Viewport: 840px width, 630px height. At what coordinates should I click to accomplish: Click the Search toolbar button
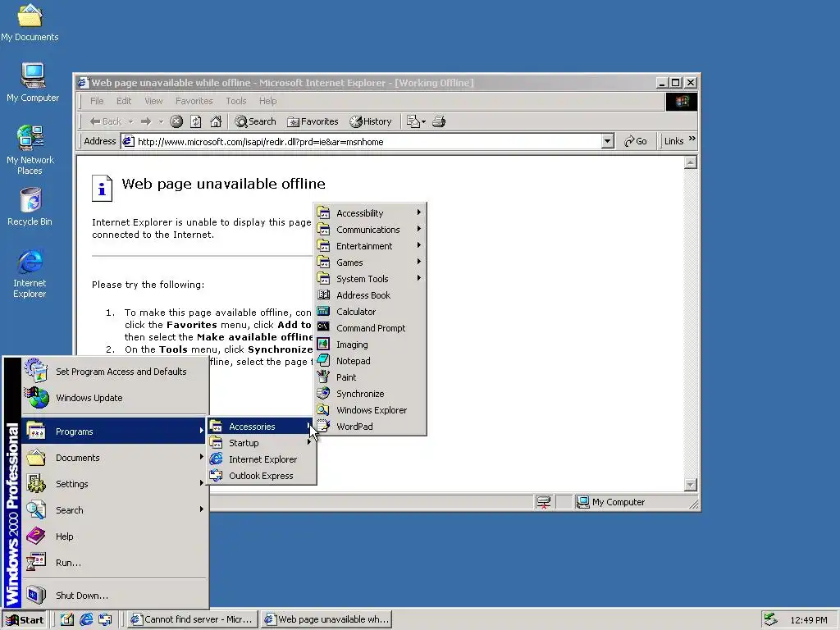tap(256, 121)
